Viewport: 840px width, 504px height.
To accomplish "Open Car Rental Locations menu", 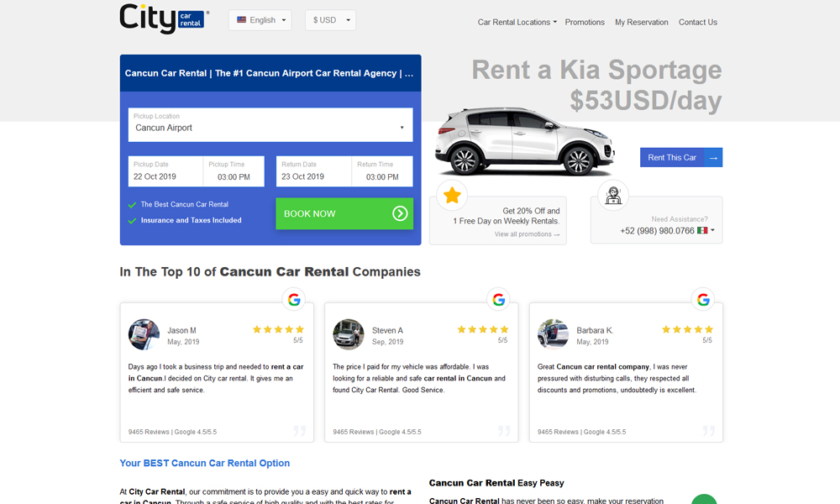I will [517, 23].
